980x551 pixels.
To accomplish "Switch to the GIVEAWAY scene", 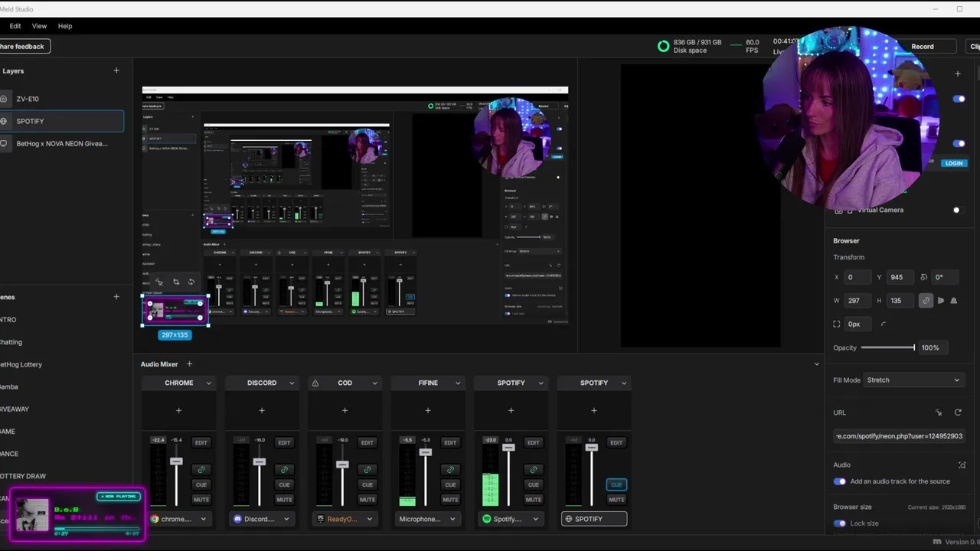I will [14, 409].
